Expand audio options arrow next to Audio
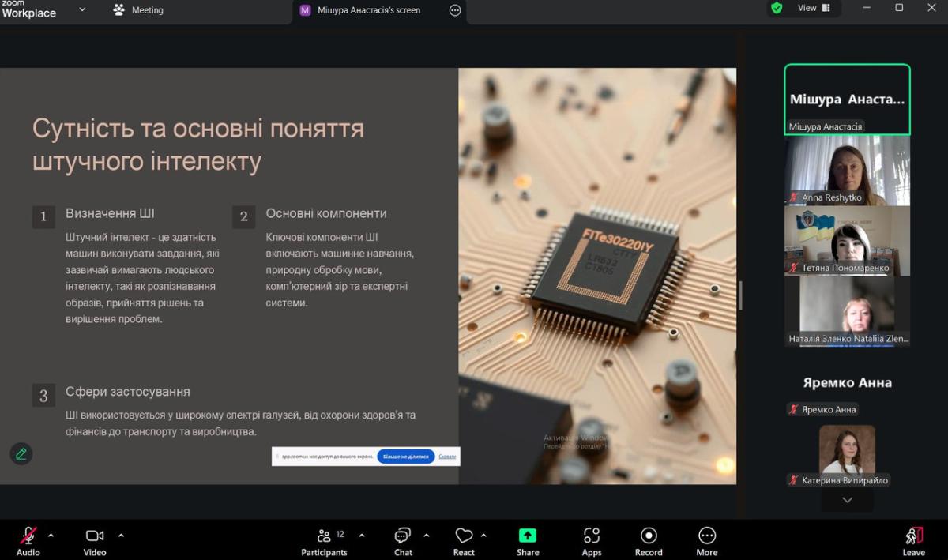 pos(51,536)
